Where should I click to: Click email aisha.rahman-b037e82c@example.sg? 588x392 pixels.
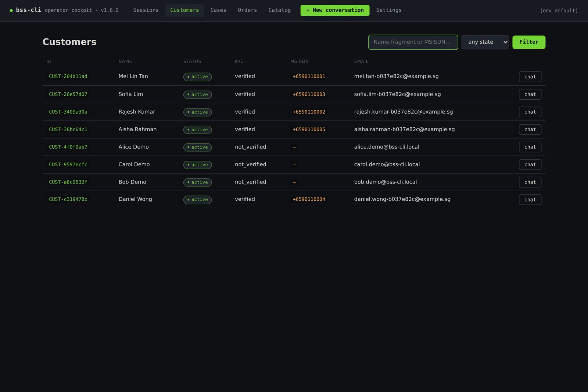click(404, 129)
